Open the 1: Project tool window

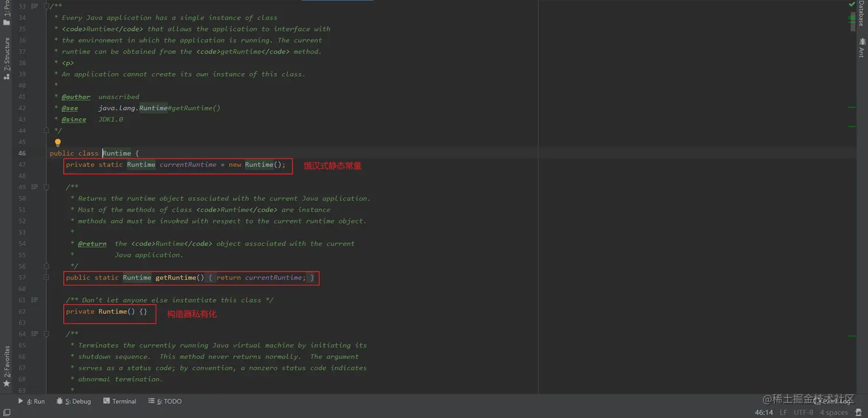[7, 13]
